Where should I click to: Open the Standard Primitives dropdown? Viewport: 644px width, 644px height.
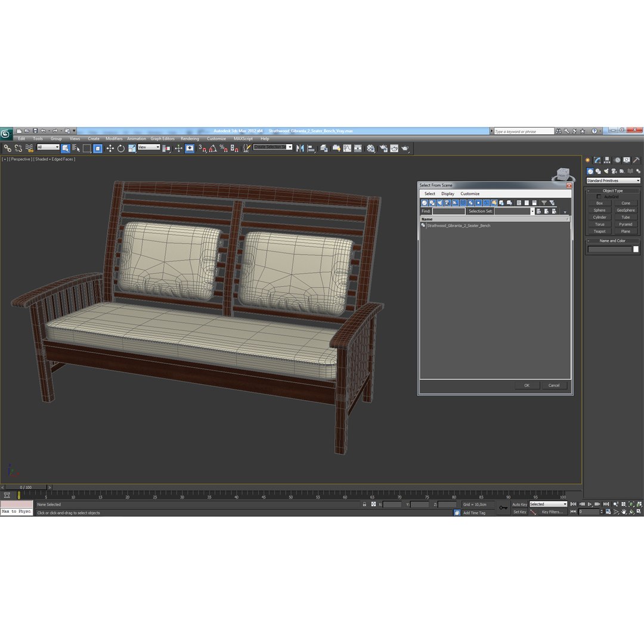coord(613,181)
